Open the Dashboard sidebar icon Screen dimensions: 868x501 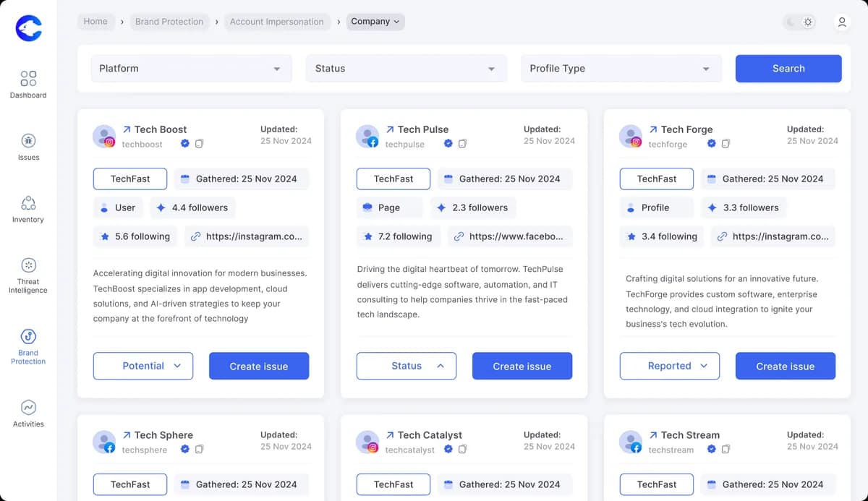click(x=28, y=78)
